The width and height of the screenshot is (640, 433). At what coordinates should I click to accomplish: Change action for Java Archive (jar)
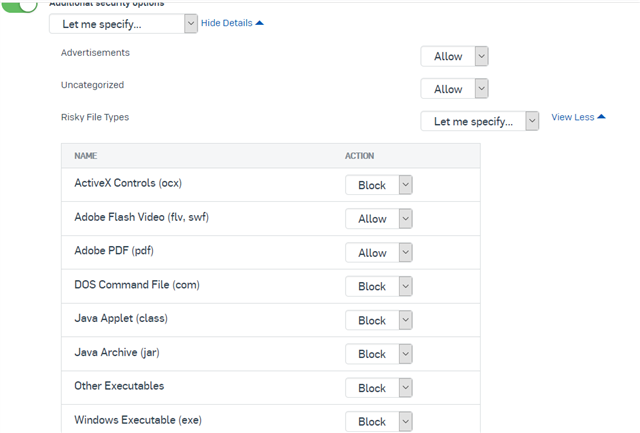(x=379, y=354)
